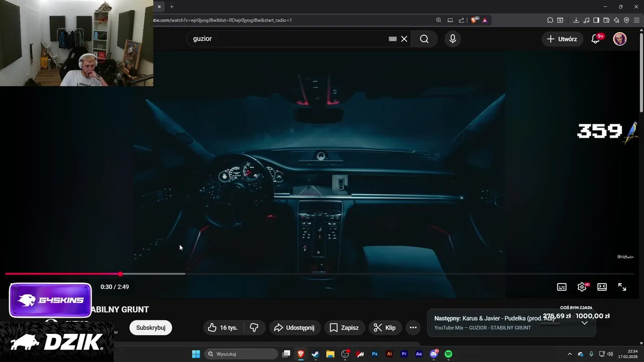Launch After Effects from the taskbar
644x362 pixels.
(x=419, y=354)
